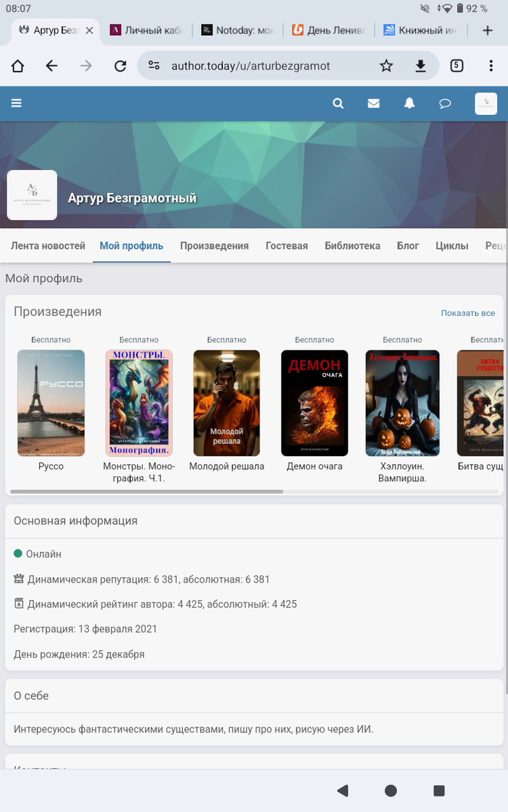Open the hamburger site menu
This screenshot has width=508, height=812.
(17, 104)
